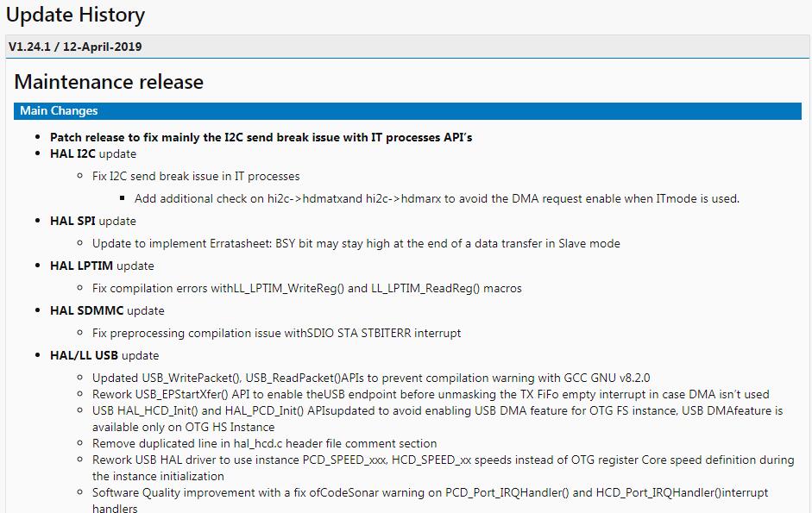Click the HAL I2C update bullet item
The height and width of the screenshot is (513, 812).
(93, 153)
